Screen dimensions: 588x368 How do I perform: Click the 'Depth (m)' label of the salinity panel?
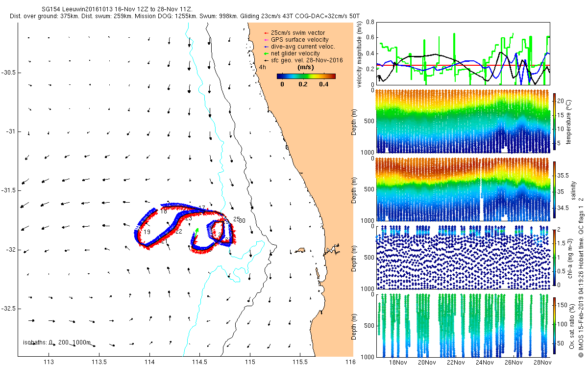355,190
